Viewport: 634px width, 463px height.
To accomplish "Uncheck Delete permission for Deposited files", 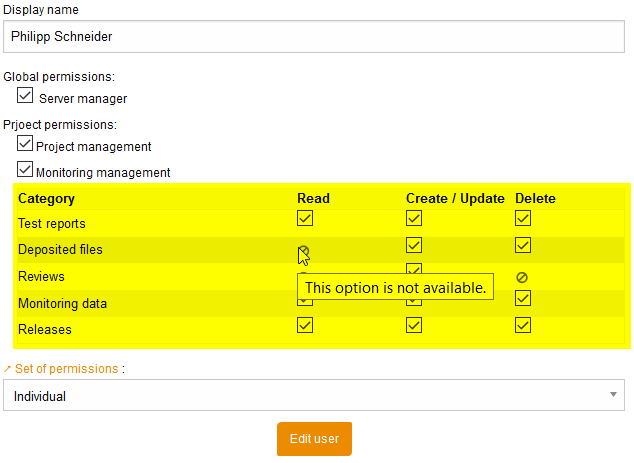I will pyautogui.click(x=523, y=245).
